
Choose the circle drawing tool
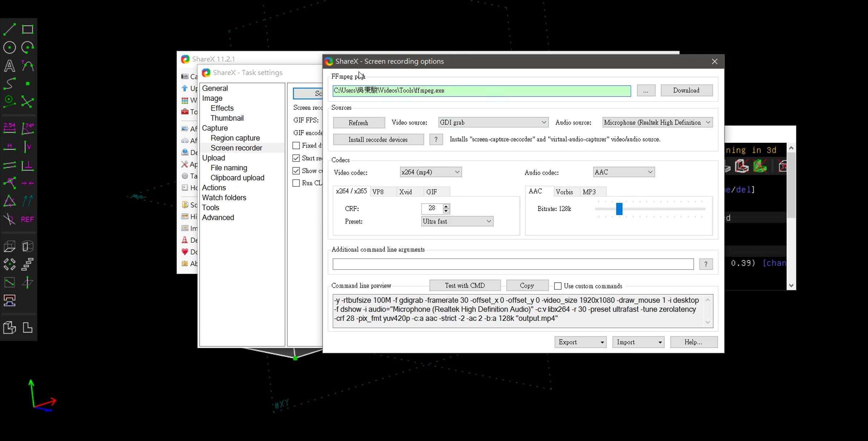9,47
